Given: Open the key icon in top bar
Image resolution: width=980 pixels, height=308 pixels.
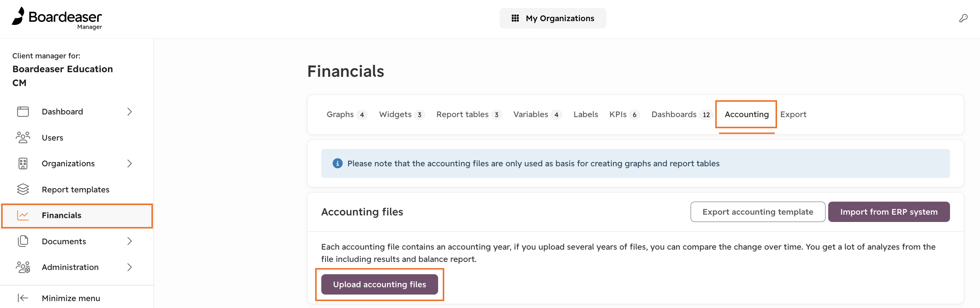Looking at the screenshot, I should click(963, 18).
